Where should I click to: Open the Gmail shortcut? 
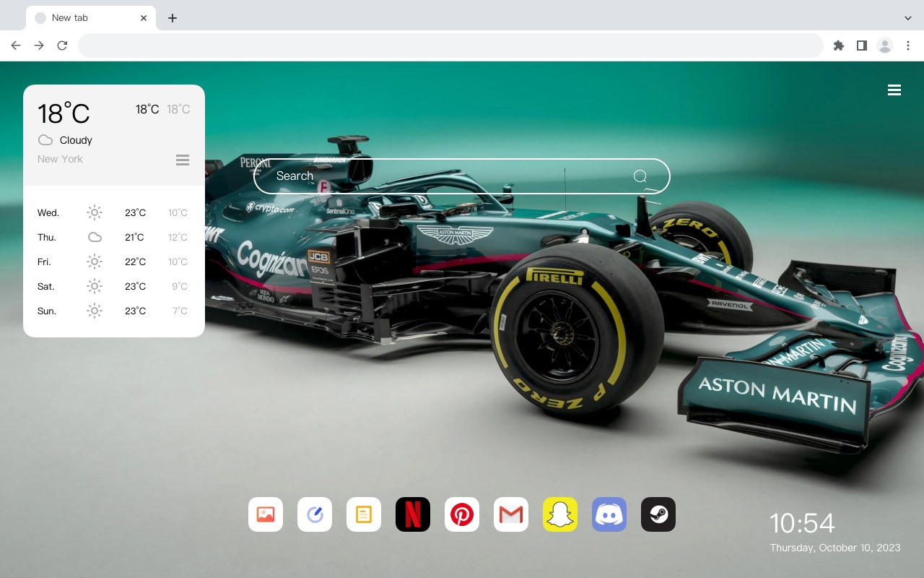(511, 514)
